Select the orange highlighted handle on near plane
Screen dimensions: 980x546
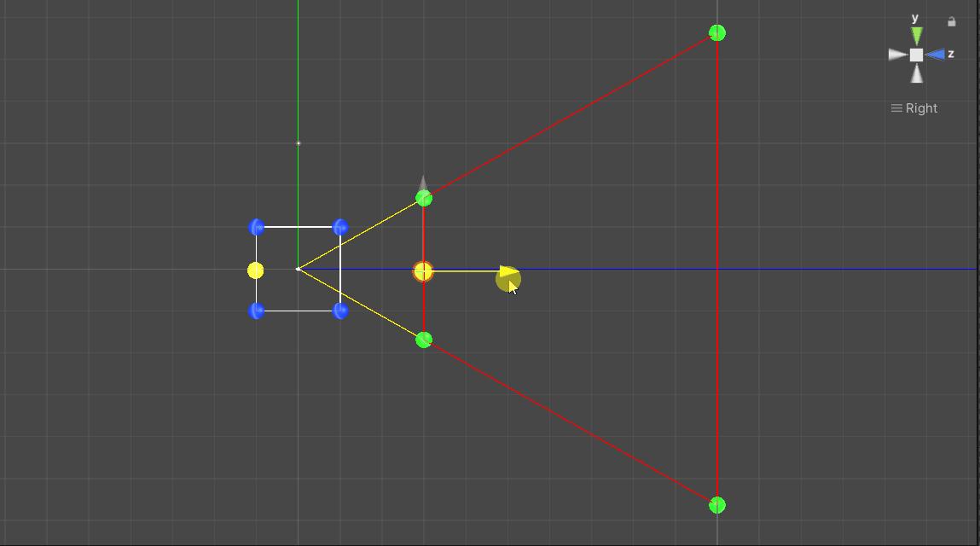(424, 271)
